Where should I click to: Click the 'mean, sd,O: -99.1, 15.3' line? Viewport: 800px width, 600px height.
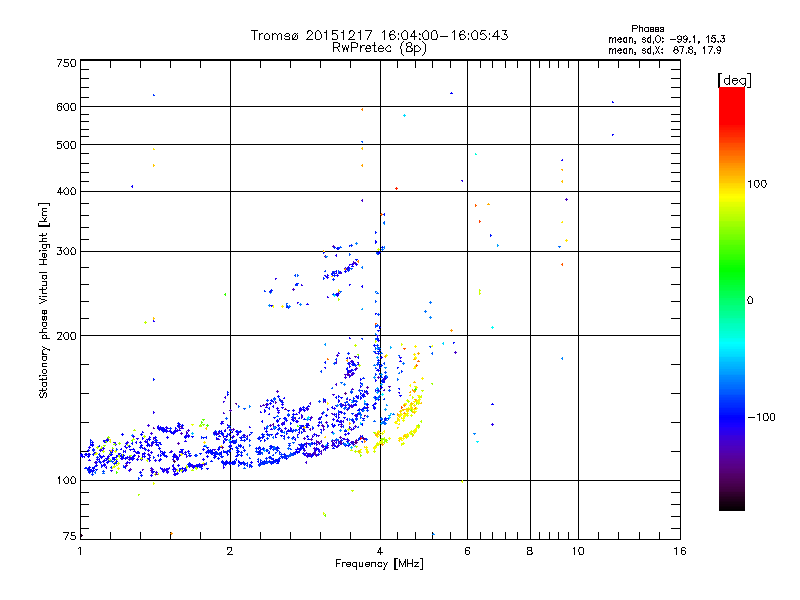point(666,39)
